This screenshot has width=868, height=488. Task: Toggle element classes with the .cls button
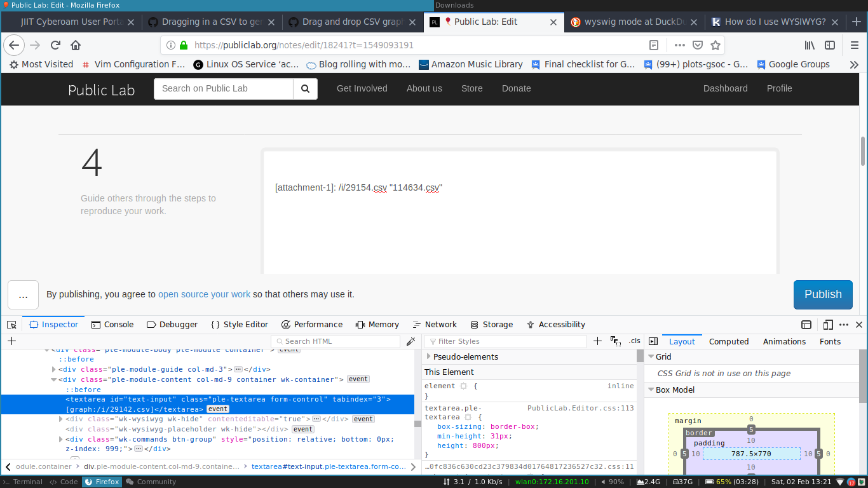(634, 341)
